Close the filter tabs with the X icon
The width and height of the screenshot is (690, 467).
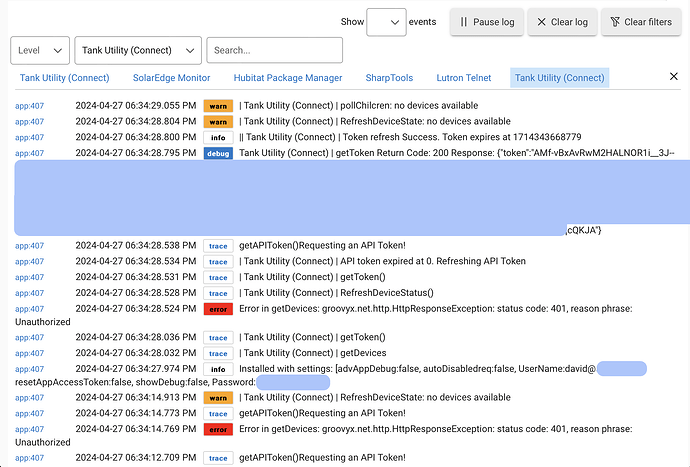673,77
